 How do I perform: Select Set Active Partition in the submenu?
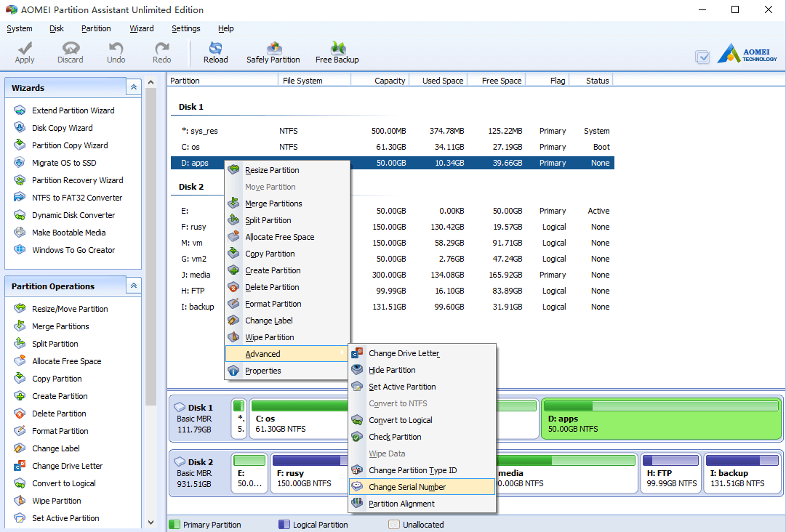click(x=422, y=387)
